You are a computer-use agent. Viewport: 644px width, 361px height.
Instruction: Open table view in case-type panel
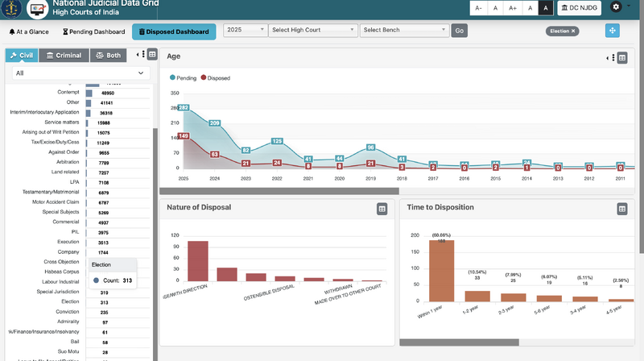152,55
